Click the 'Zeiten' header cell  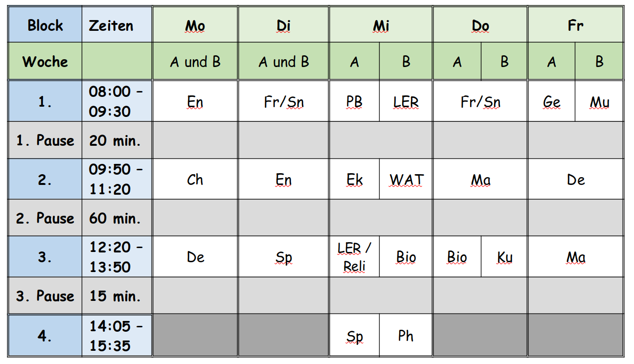click(x=117, y=25)
